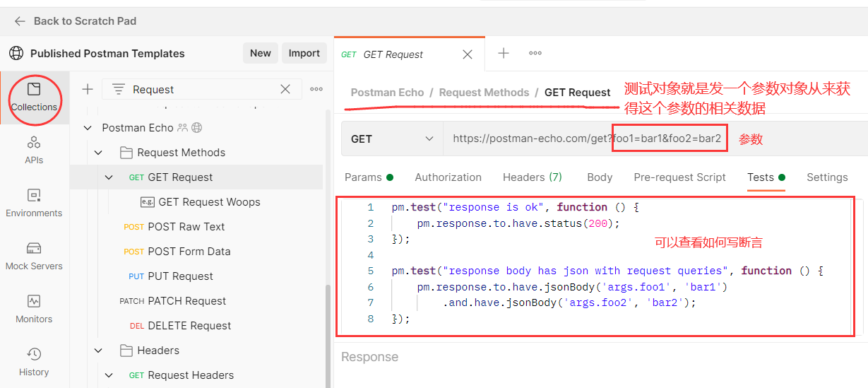Click the New button
This screenshot has height=388, width=868.
tap(260, 53)
